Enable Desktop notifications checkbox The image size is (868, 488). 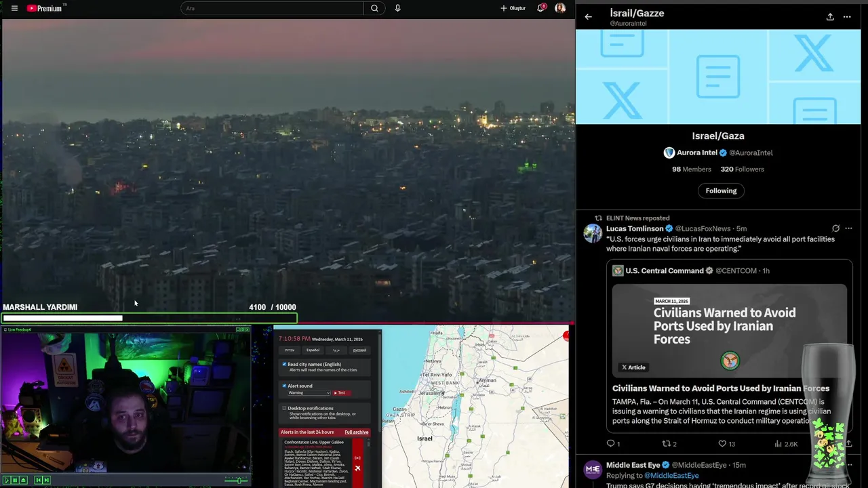click(284, 408)
